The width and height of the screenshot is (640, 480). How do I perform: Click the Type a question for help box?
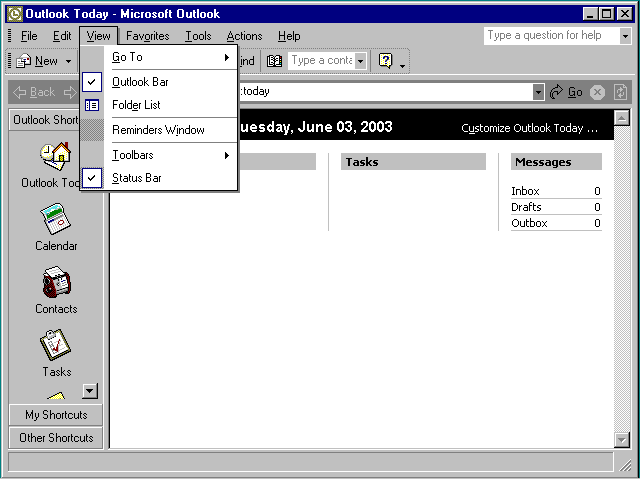click(x=551, y=36)
